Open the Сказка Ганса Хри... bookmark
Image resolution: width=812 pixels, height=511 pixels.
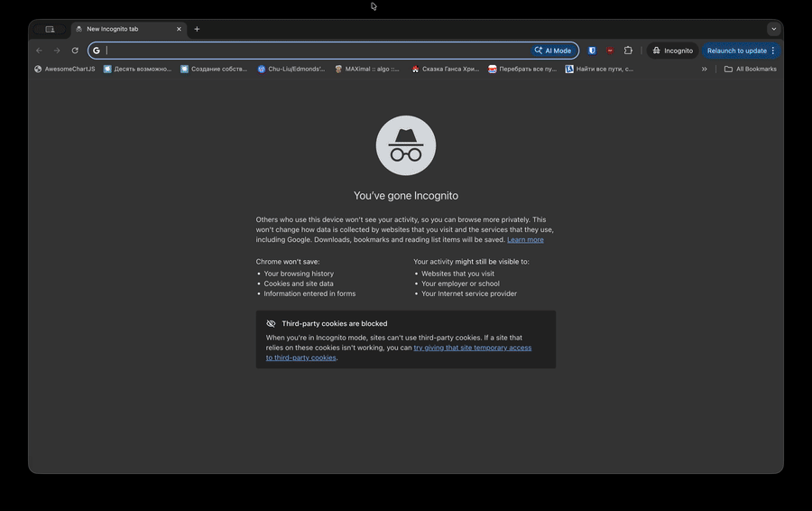(446, 69)
